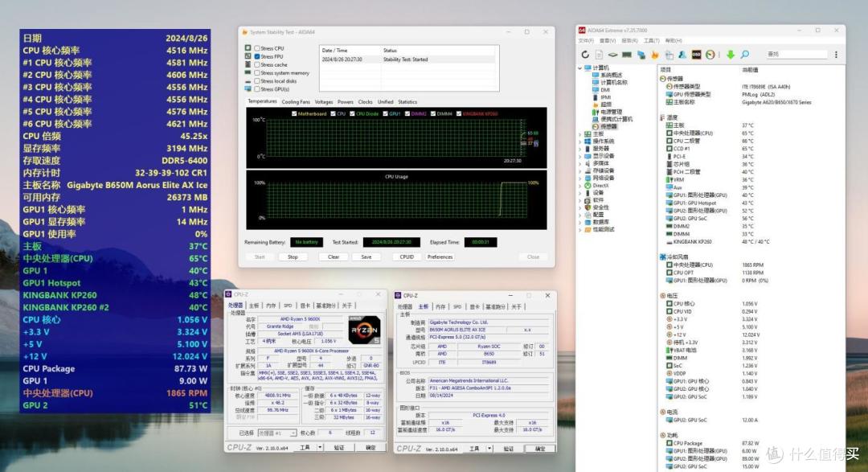Screen dimensions: 868x472
Task: Switch to the Cooling Fans tab
Action: 296,102
